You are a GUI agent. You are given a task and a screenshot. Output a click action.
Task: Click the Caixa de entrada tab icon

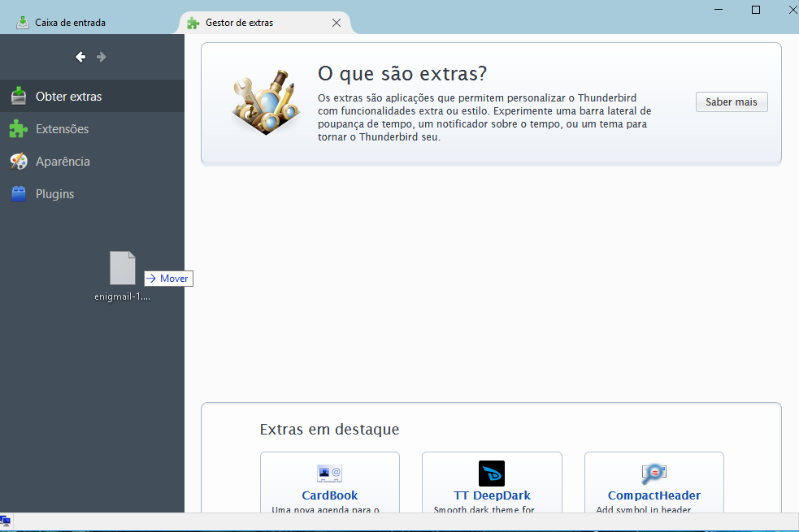pyautogui.click(x=23, y=23)
